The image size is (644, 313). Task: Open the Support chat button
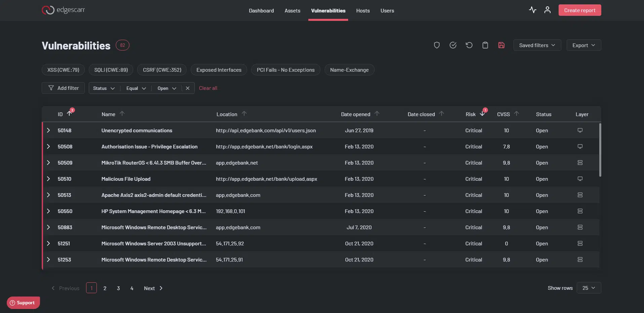23,303
